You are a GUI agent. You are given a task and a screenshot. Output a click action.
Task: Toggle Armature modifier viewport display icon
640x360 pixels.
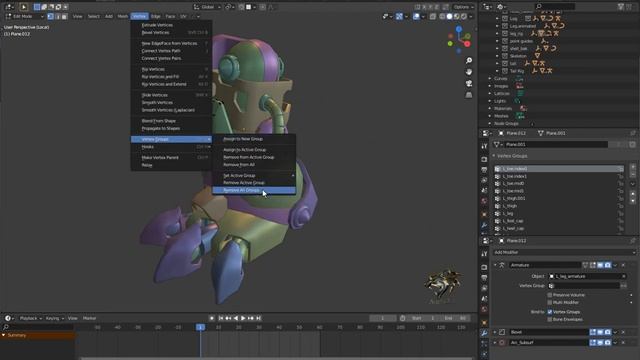(x=600, y=265)
